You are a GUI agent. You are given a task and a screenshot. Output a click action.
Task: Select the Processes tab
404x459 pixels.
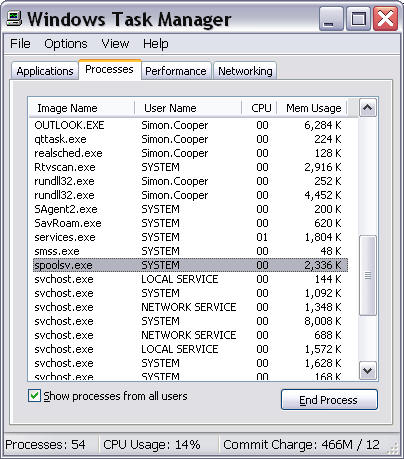(109, 69)
